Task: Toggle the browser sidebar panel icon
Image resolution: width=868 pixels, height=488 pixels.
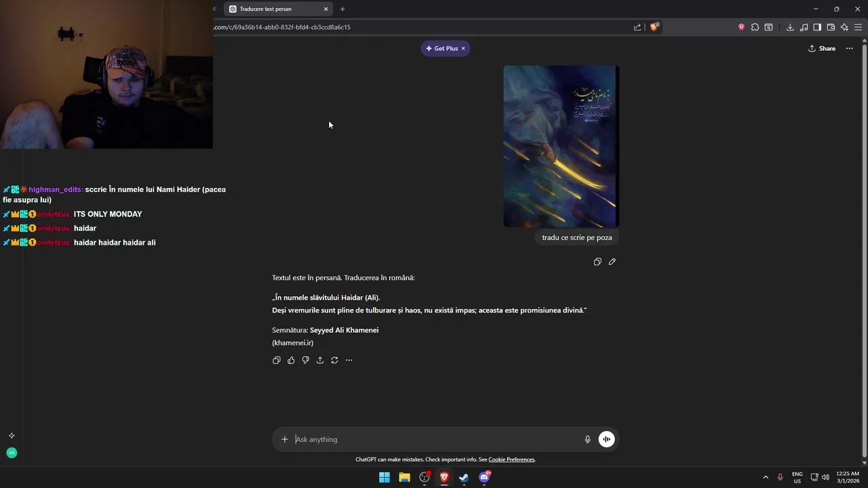Action: click(817, 27)
